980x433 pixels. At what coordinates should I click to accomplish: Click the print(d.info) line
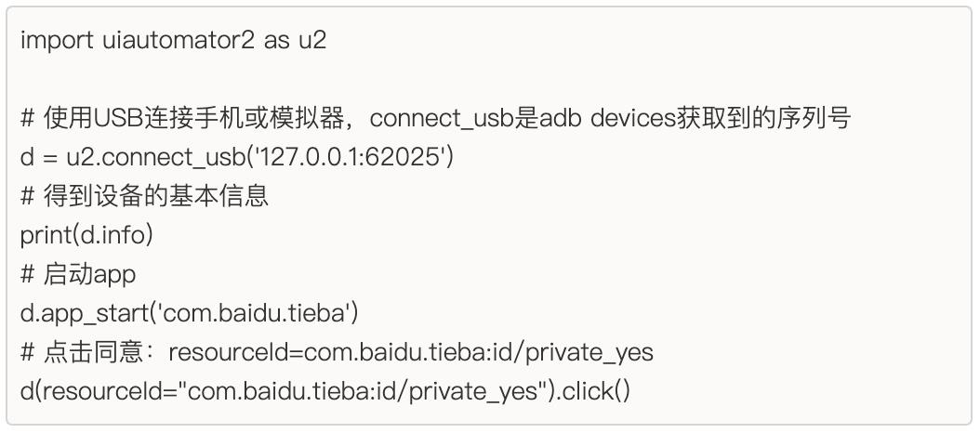pyautogui.click(x=86, y=236)
